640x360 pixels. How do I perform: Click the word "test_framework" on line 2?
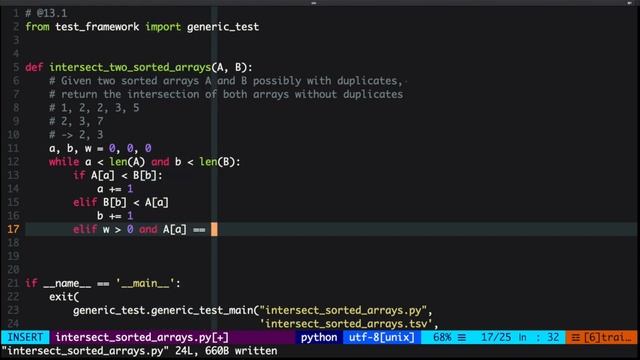click(97, 27)
